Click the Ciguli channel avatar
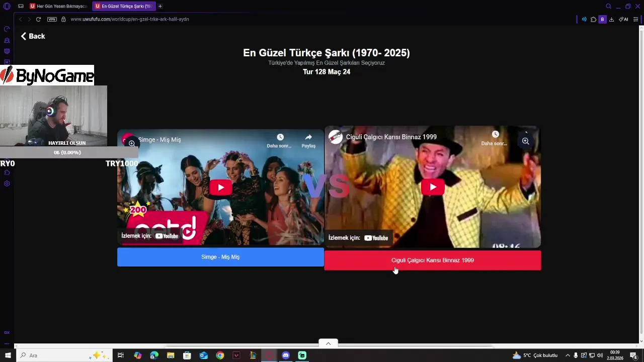The width and height of the screenshot is (644, 362). (336, 137)
